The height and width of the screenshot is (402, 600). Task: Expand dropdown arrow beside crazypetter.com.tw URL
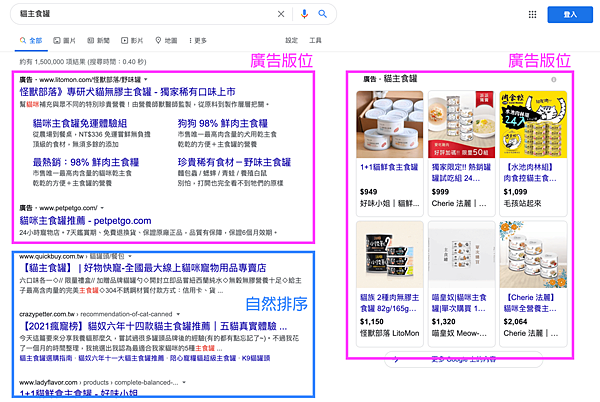(178, 314)
